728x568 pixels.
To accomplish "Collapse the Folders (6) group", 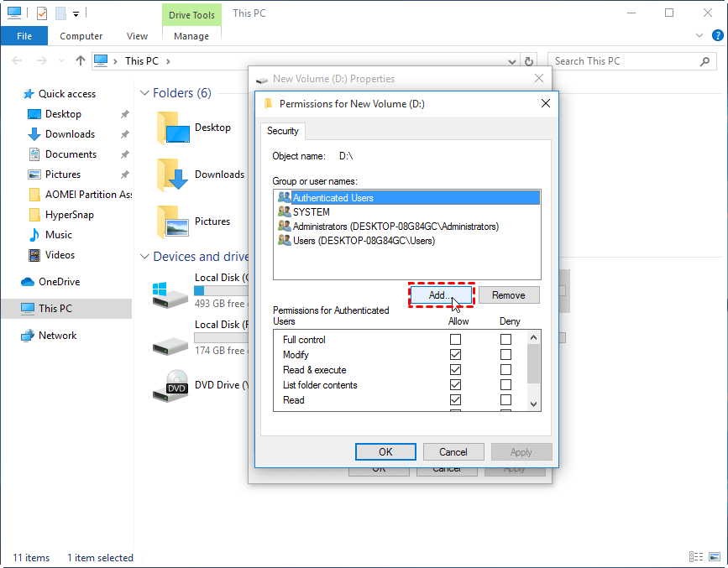I will pos(144,93).
